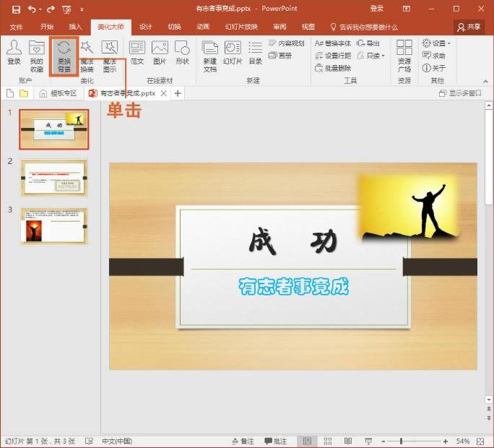This screenshot has width=494, height=448.
Task: Click 魔法图示 magic diagram icon
Action: pos(109,56)
